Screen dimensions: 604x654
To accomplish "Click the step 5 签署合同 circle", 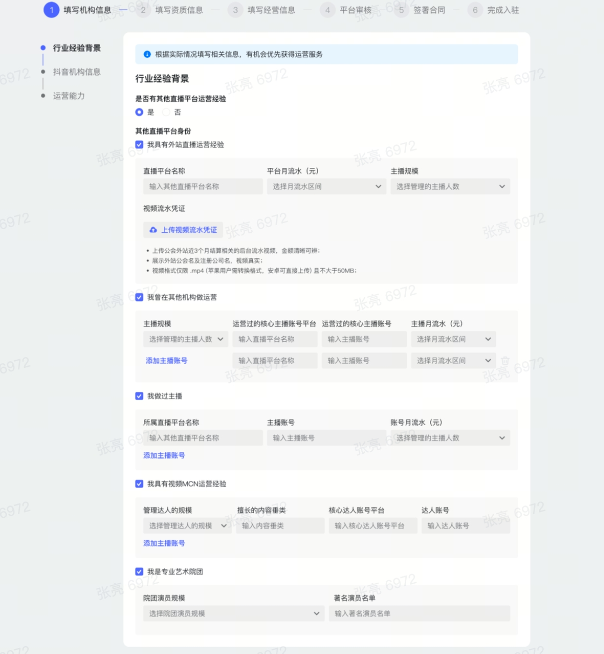I will [401, 10].
